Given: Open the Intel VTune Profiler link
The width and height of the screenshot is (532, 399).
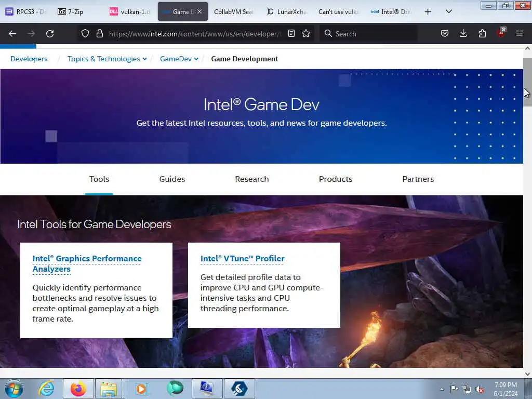Looking at the screenshot, I should tap(242, 259).
